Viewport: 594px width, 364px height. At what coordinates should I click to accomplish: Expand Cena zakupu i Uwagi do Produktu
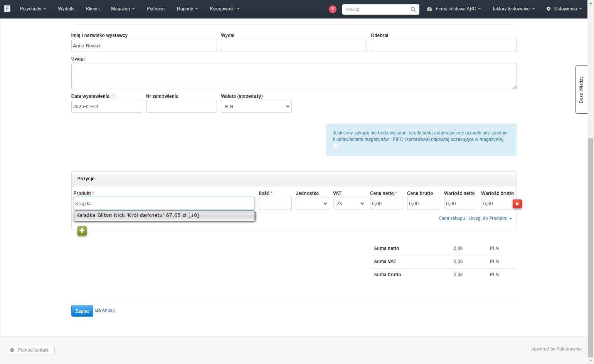[475, 218]
